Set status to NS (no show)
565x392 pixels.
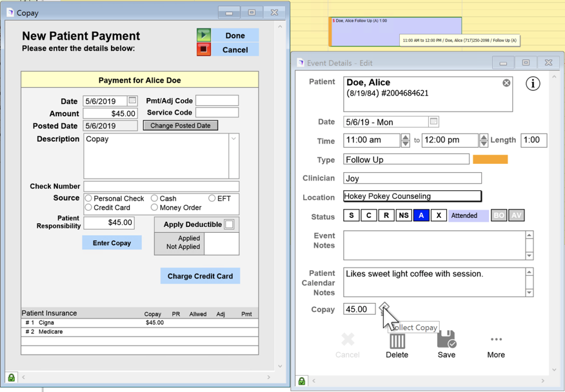(404, 215)
